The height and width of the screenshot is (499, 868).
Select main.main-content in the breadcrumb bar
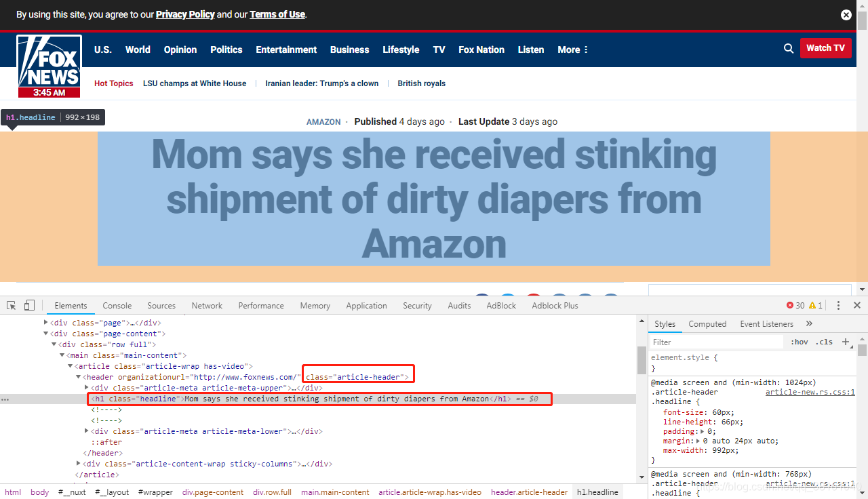click(336, 492)
